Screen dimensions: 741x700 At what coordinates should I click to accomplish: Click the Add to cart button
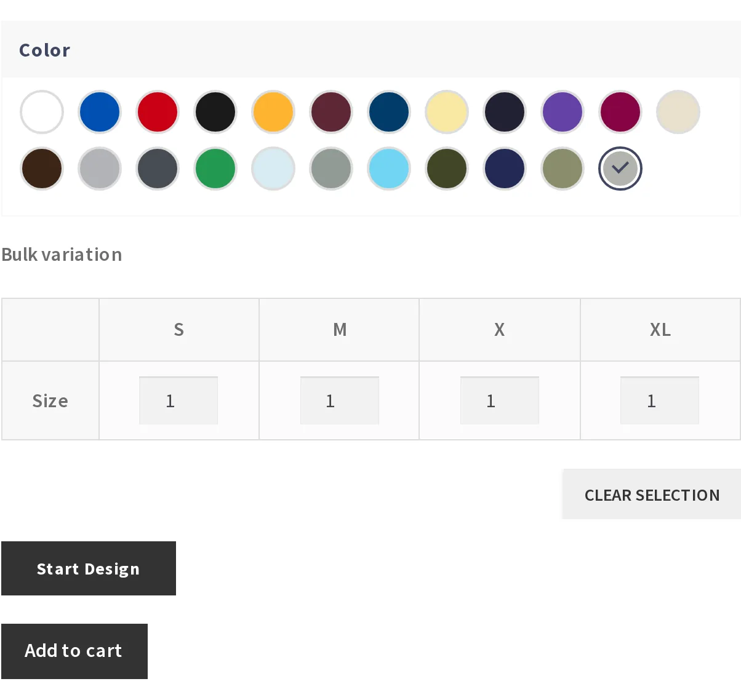pos(74,651)
